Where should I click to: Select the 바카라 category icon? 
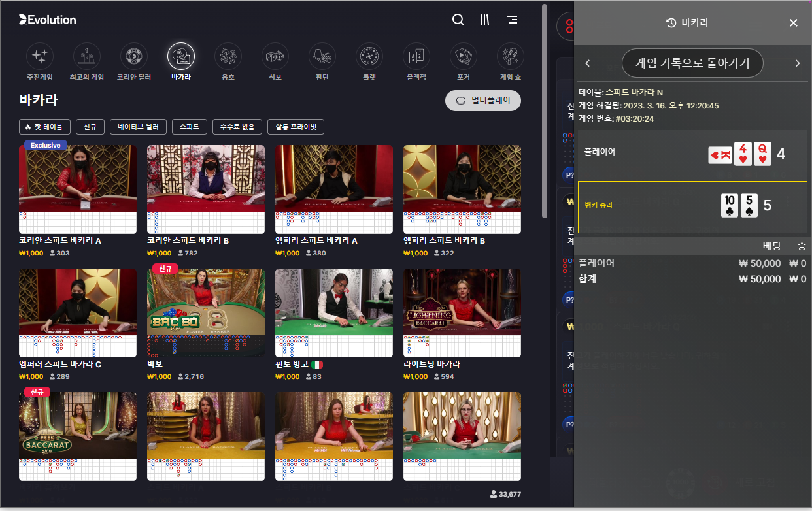tap(181, 57)
